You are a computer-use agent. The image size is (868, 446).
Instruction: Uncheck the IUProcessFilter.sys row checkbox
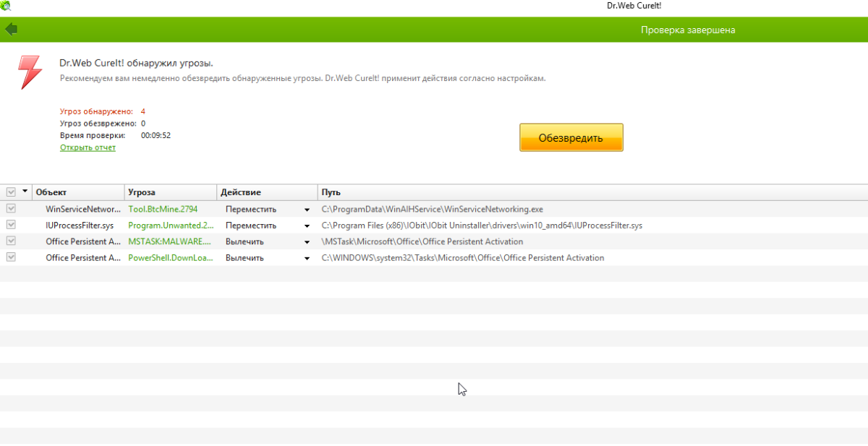(11, 225)
